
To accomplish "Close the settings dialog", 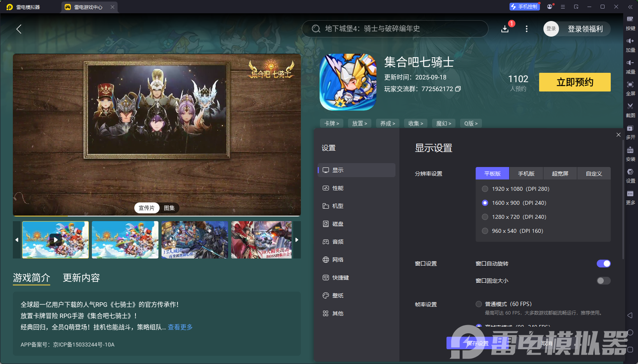I will tap(619, 135).
